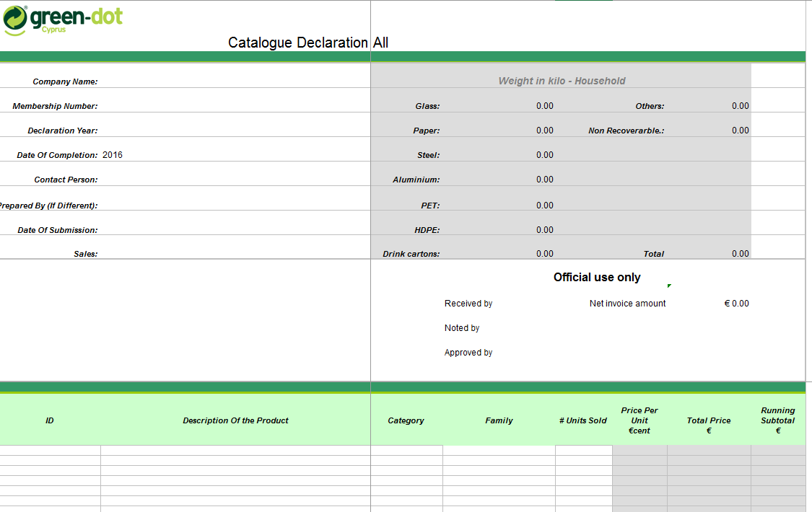Select the Glass weight value 0.00
This screenshot has height=512, width=812.
[545, 106]
